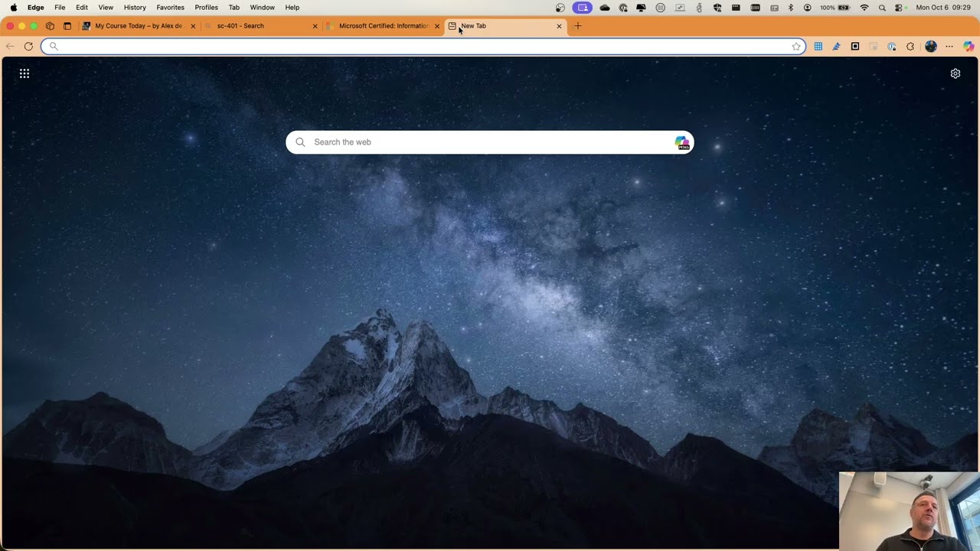Image resolution: width=980 pixels, height=551 pixels.
Task: Click the user account icon in menu bar
Action: (x=807, y=8)
